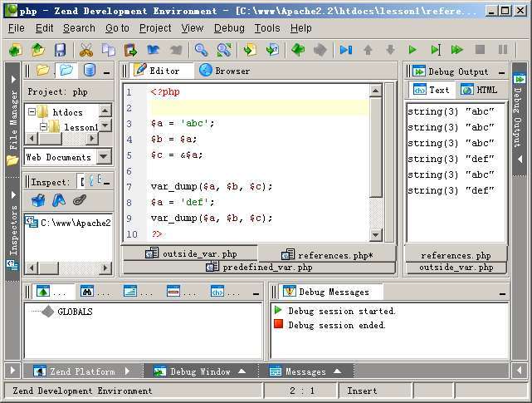Click the paperclip-shaped inspector icon
The width and height of the screenshot is (532, 403).
click(80, 200)
